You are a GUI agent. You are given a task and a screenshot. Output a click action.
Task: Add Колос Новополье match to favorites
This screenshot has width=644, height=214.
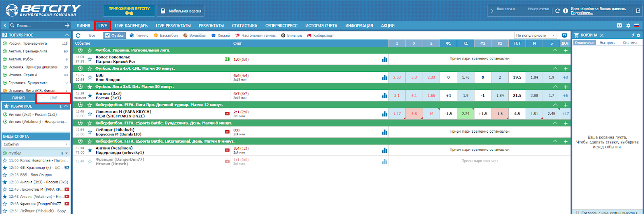click(x=90, y=59)
